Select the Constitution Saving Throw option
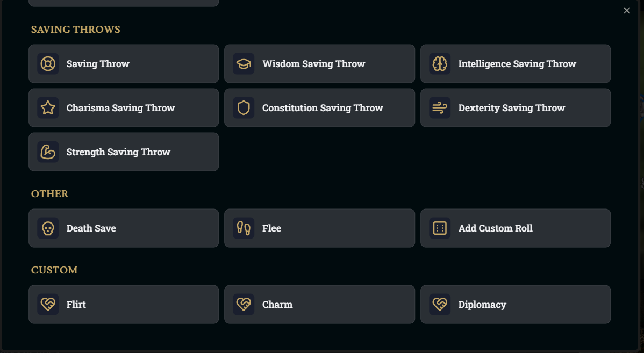This screenshot has height=353, width=644. pyautogui.click(x=319, y=107)
